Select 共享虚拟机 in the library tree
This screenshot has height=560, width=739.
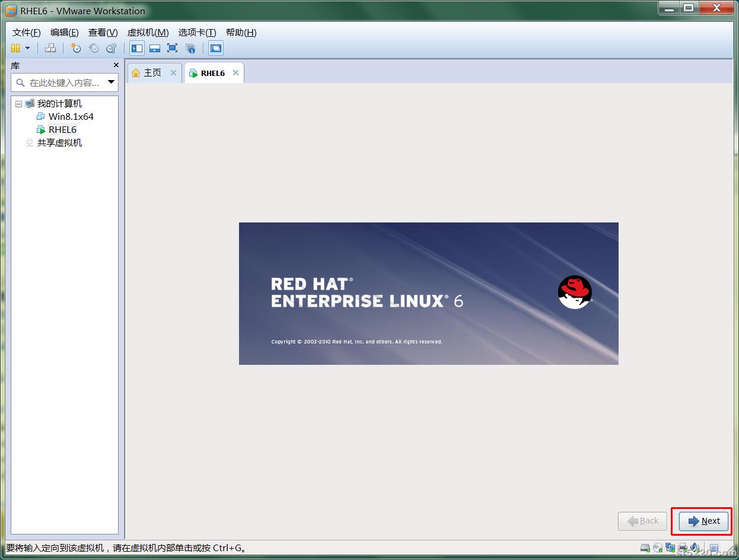(59, 143)
